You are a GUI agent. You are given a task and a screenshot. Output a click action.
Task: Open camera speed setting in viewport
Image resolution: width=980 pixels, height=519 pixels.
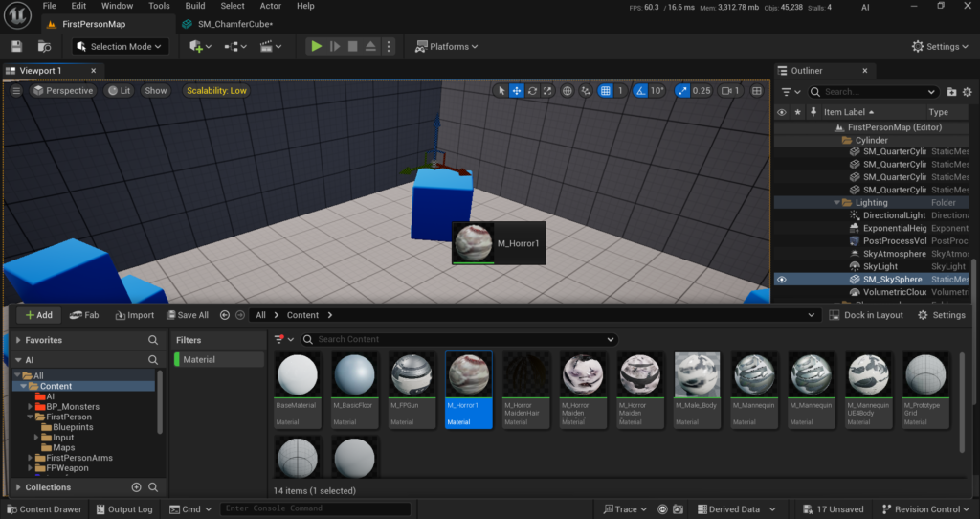tap(730, 91)
